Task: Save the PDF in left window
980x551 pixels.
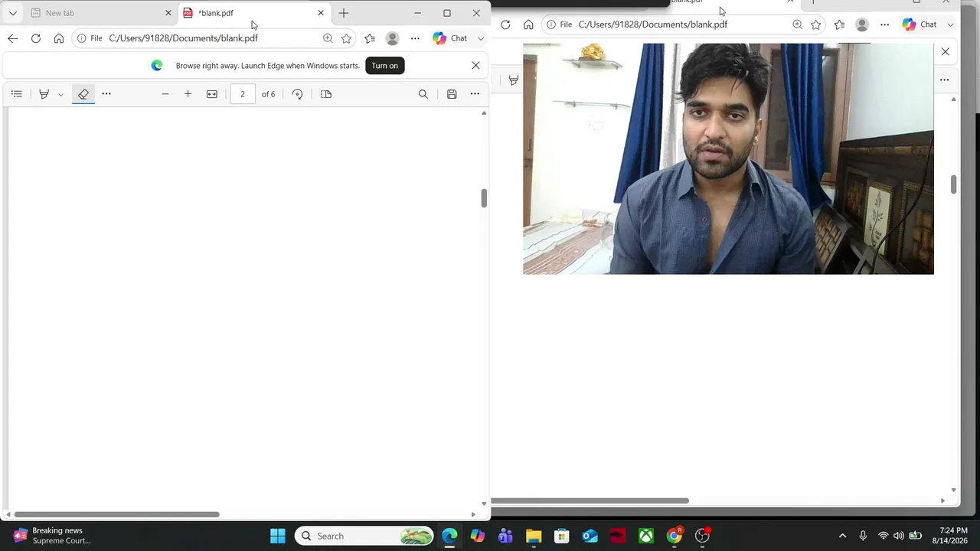Action: [452, 94]
